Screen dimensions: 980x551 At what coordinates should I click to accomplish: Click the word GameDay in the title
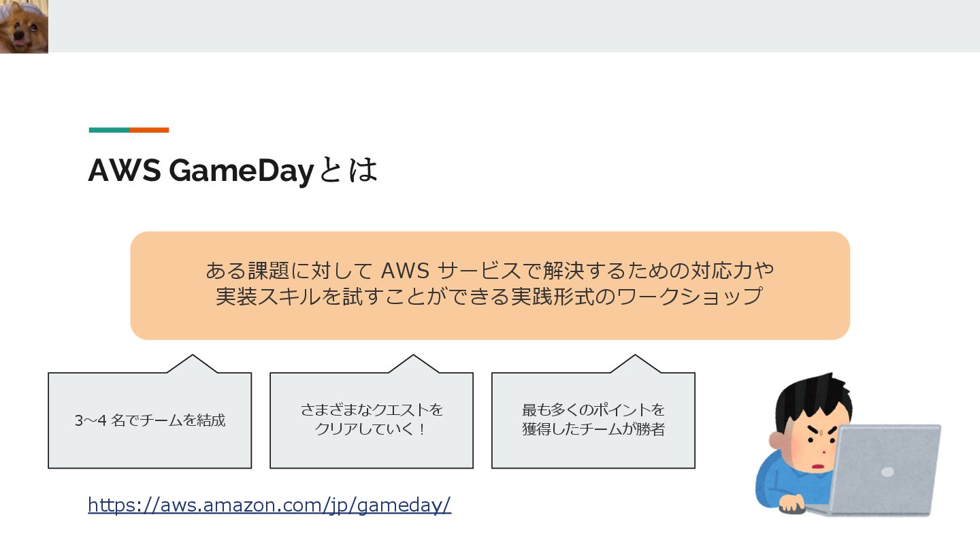point(241,171)
